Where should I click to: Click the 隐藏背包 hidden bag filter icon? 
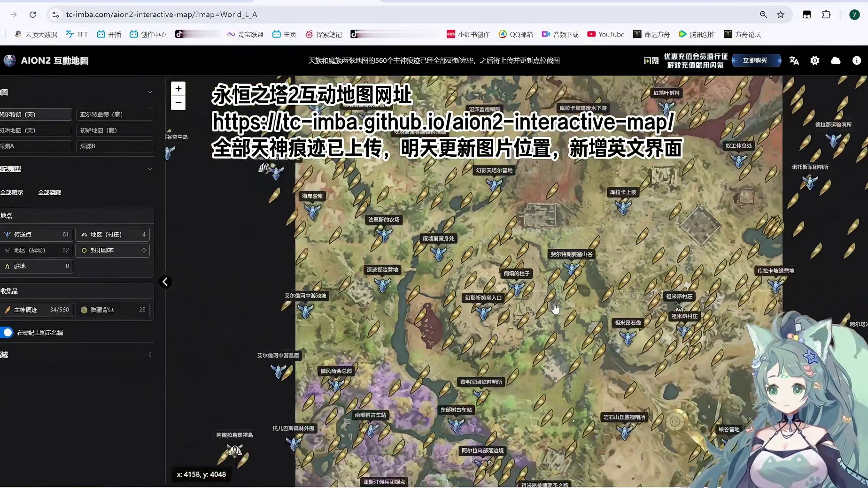pos(84,310)
